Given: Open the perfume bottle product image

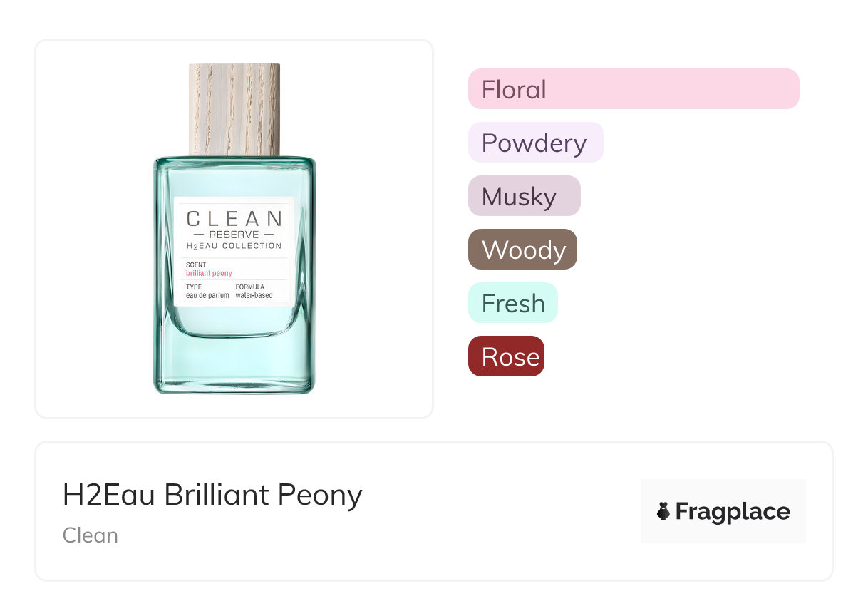Looking at the screenshot, I should pyautogui.click(x=234, y=228).
